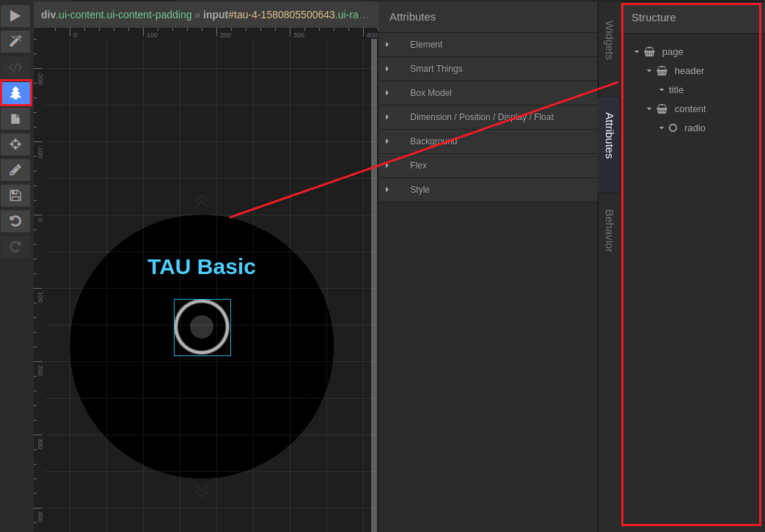Click the crosshair move toolbar icon
Viewport: 765px width, 532px height.
(15, 144)
